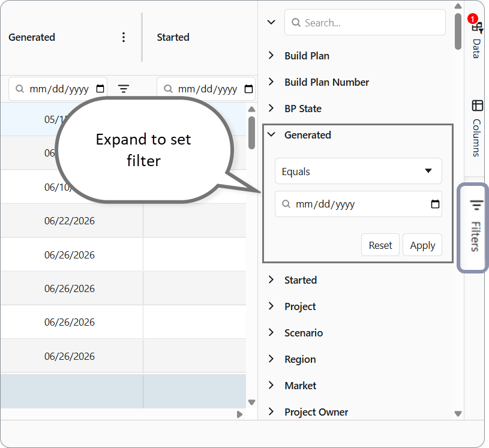Click the Started column header
This screenshot has width=489, height=448.
coord(173,37)
